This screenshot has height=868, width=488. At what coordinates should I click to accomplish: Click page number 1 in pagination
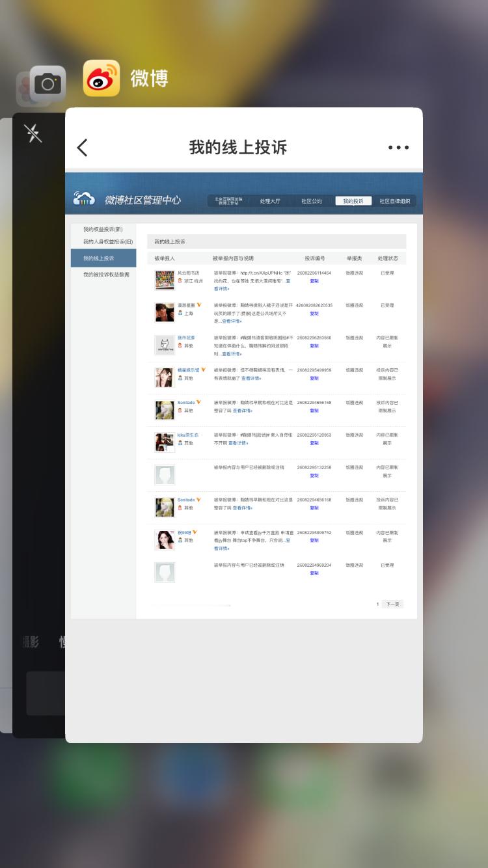(x=377, y=604)
